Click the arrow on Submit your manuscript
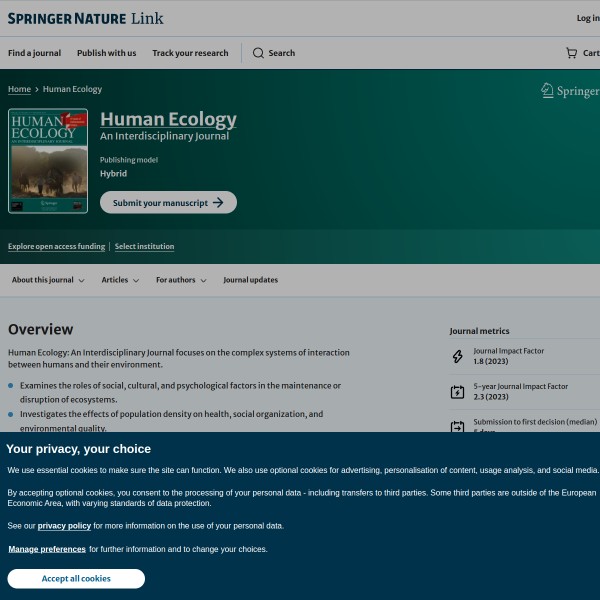 tap(219, 203)
